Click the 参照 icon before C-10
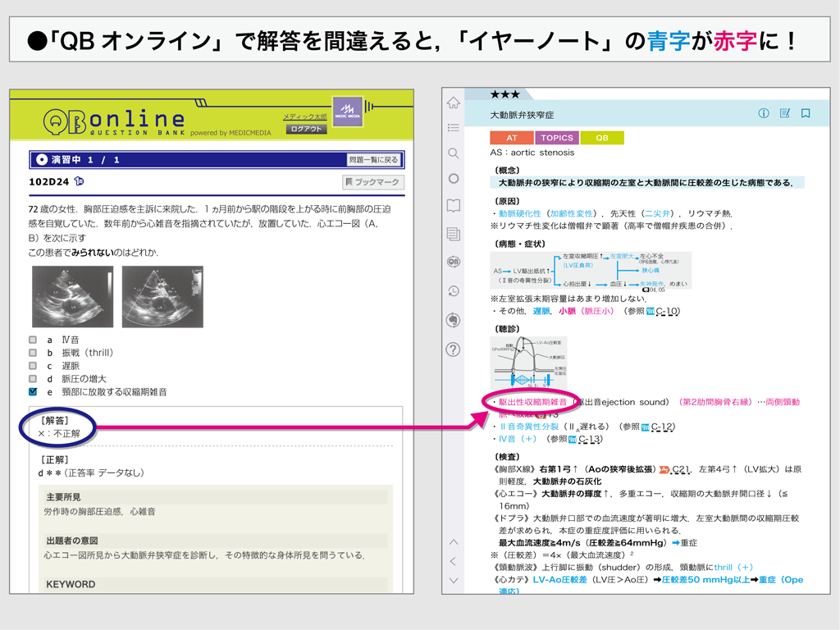 pyautogui.click(x=651, y=311)
